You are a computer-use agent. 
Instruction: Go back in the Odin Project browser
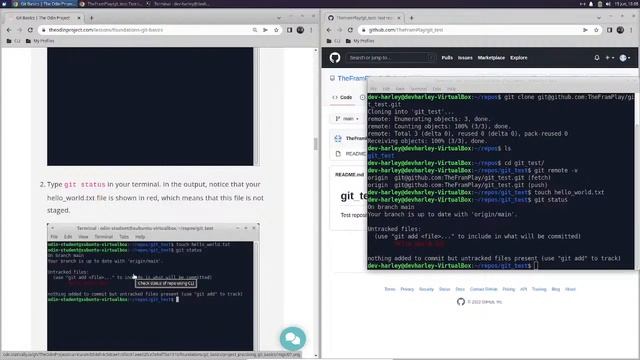(x=9, y=30)
